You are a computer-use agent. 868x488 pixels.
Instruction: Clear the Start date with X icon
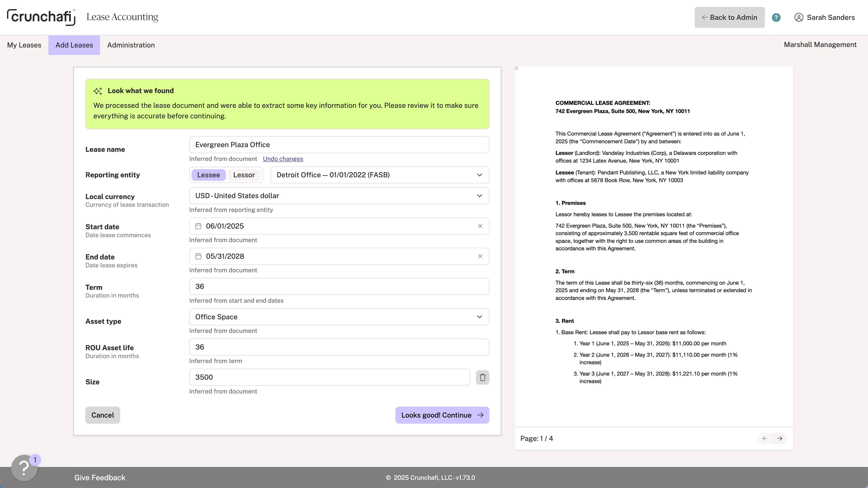coord(480,226)
